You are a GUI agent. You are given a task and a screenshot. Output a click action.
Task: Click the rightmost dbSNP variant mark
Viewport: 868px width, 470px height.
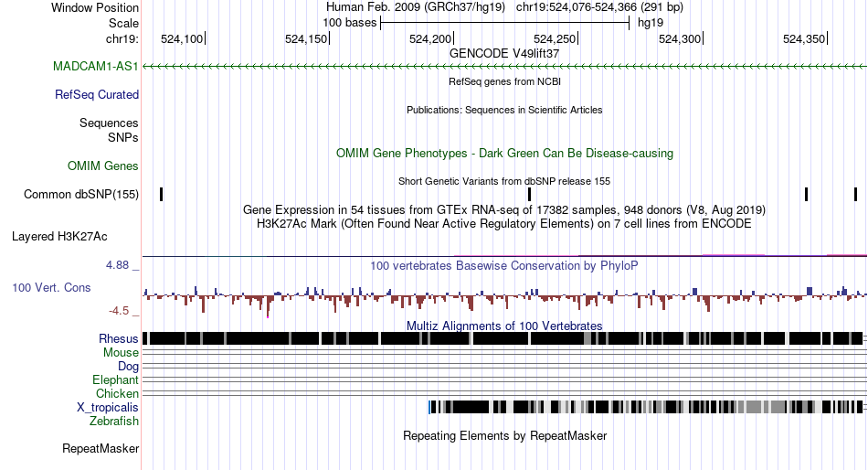tap(855, 195)
